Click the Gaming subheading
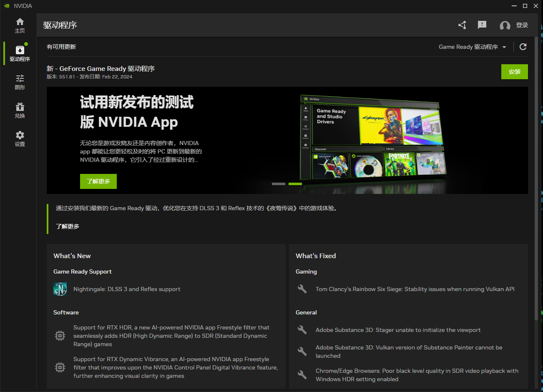Screen dimensions: 543x392 click(306, 271)
